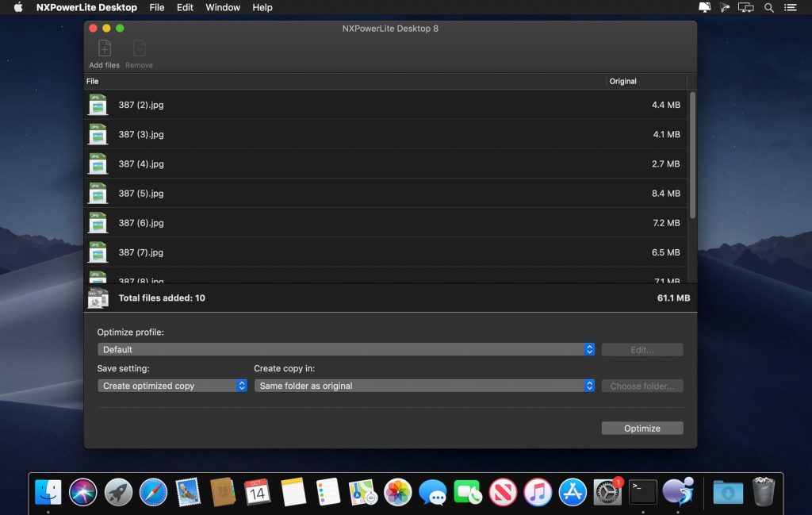This screenshot has height=515, width=812.
Task: Open System Preferences from the Dock
Action: (x=607, y=492)
